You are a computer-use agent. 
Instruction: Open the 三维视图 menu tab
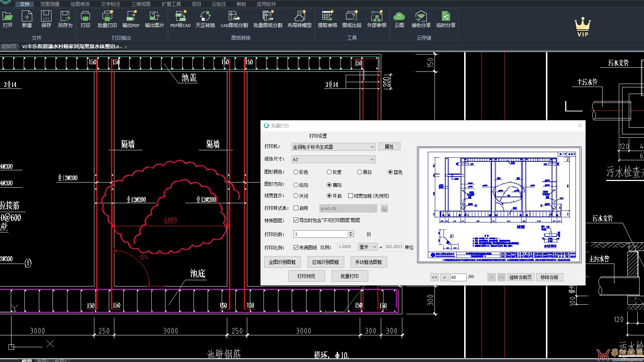tap(141, 4)
